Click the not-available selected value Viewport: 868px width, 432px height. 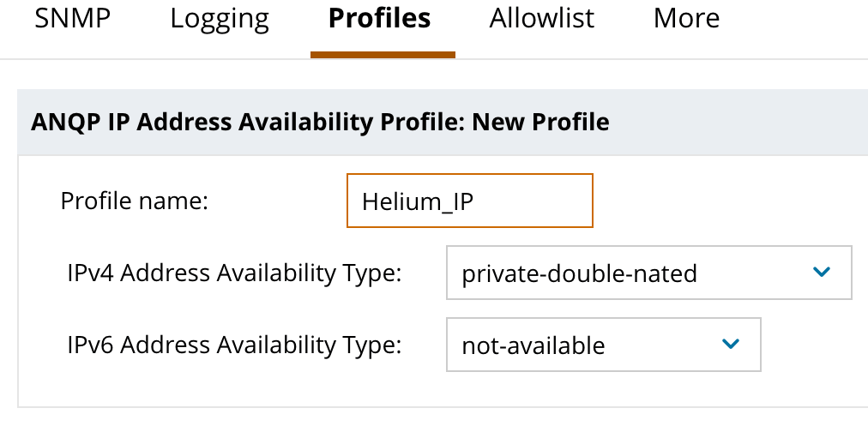(533, 346)
